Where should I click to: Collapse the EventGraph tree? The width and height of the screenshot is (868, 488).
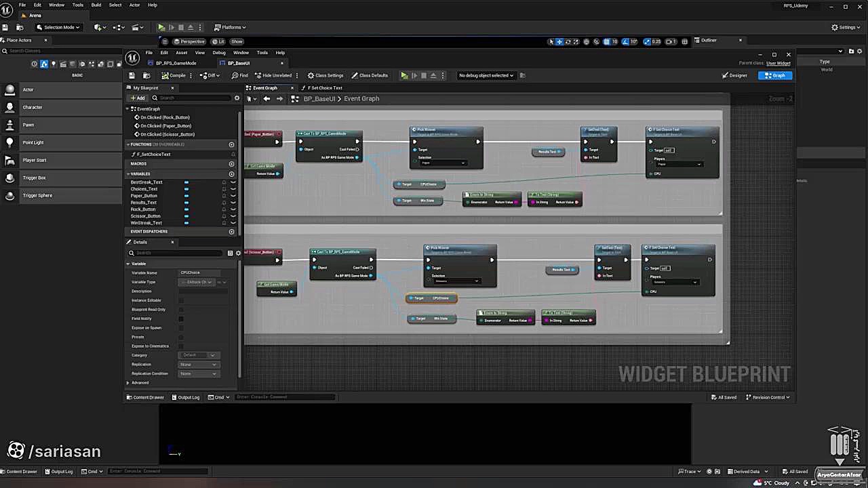point(127,109)
